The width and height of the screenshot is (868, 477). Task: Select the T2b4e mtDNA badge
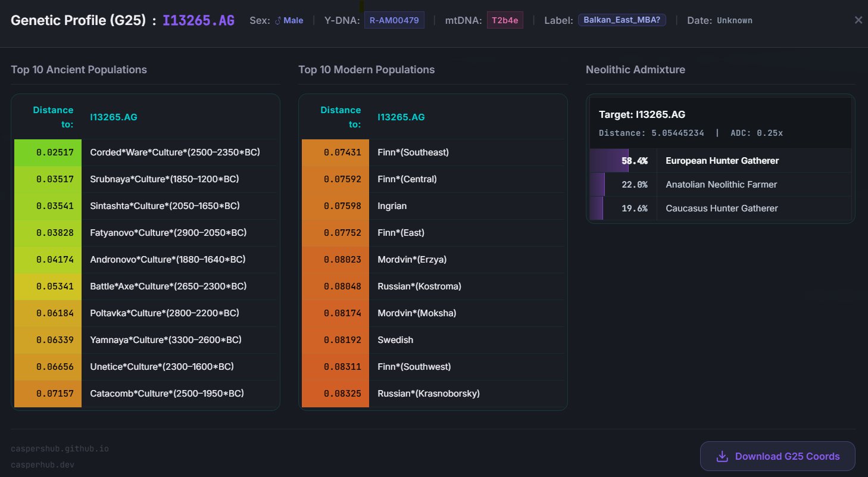tap(505, 20)
